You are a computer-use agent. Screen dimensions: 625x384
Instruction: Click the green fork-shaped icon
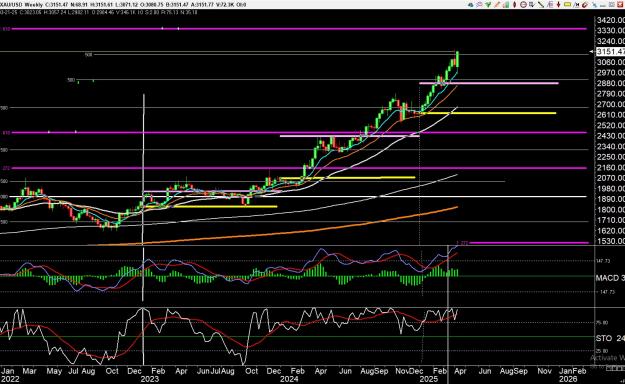pos(488,5)
